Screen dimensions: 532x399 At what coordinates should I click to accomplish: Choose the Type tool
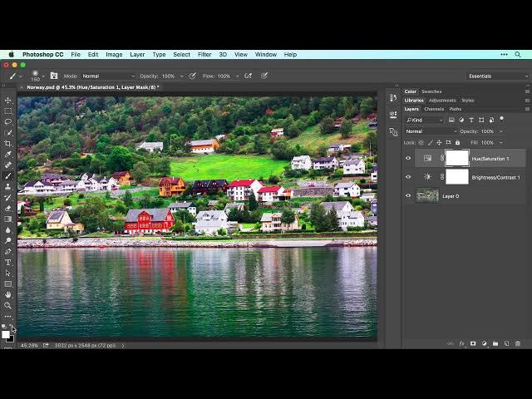[x=8, y=262]
